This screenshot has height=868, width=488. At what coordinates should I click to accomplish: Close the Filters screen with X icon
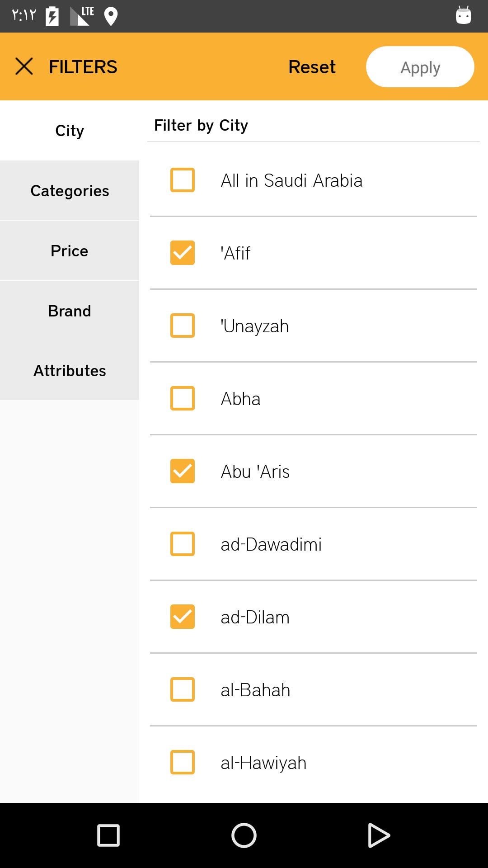24,66
